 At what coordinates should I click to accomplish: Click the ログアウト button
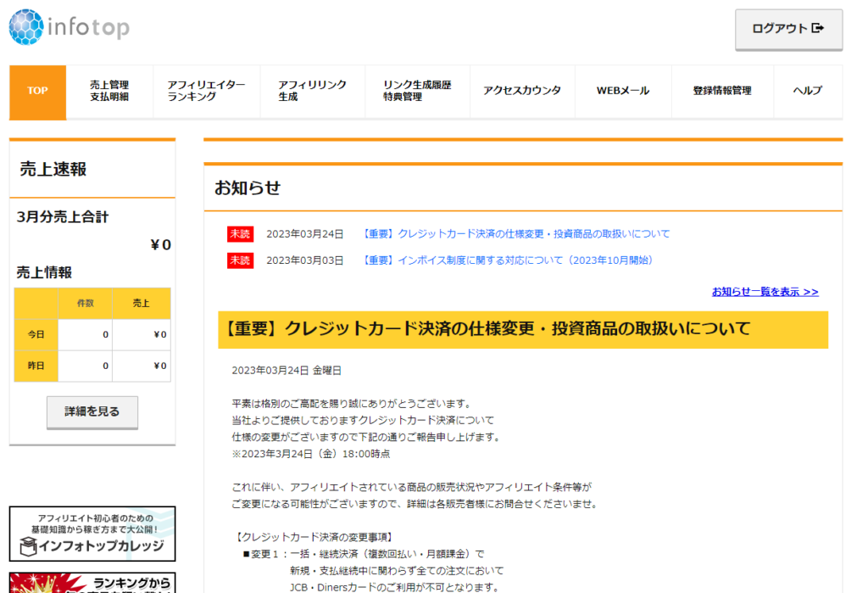(788, 29)
